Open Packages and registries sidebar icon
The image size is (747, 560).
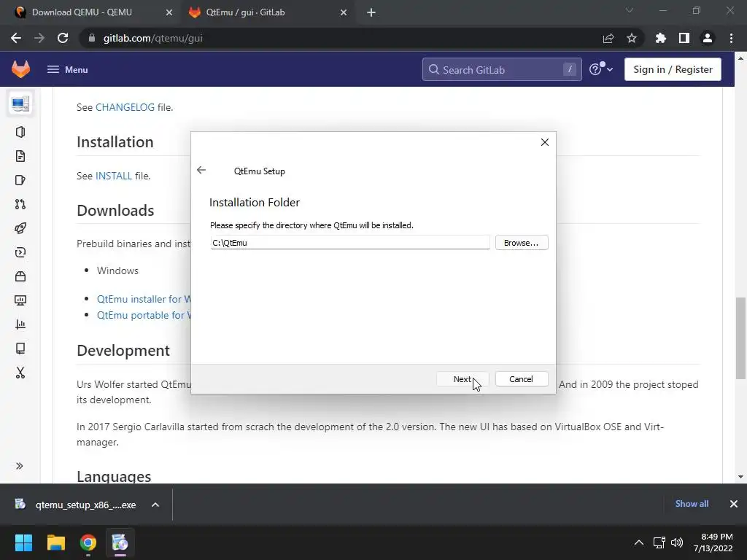click(20, 276)
